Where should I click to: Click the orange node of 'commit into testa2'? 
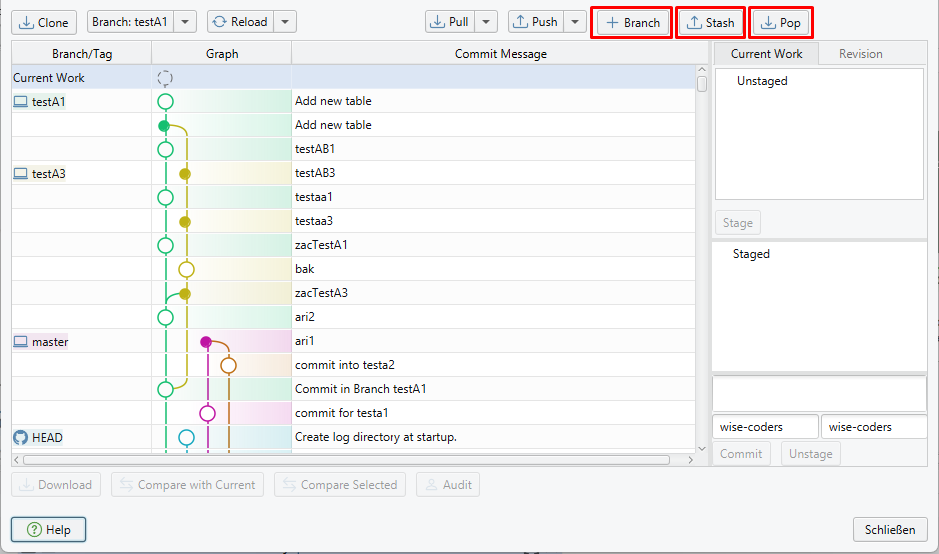tap(228, 365)
